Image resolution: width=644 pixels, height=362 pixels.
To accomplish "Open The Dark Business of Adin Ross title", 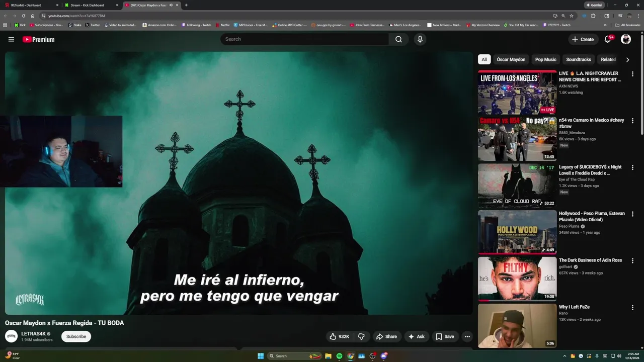I will pos(590,260).
